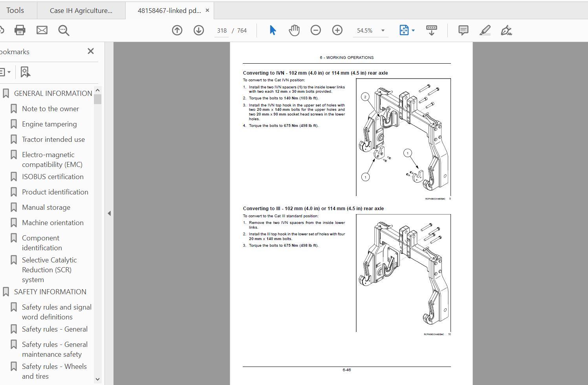The height and width of the screenshot is (385, 588).
Task: Click bookmark icon beside SAFETY INFORMATION
Action: [6, 292]
